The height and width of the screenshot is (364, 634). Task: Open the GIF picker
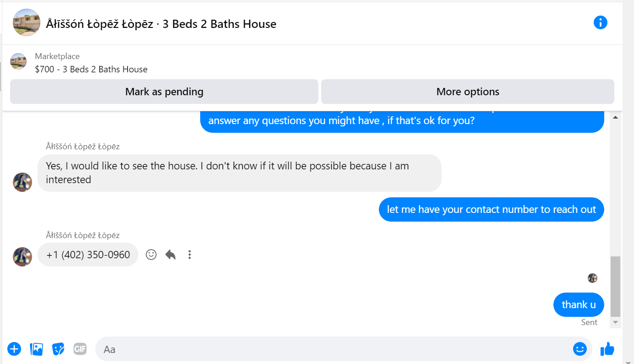[80, 349]
